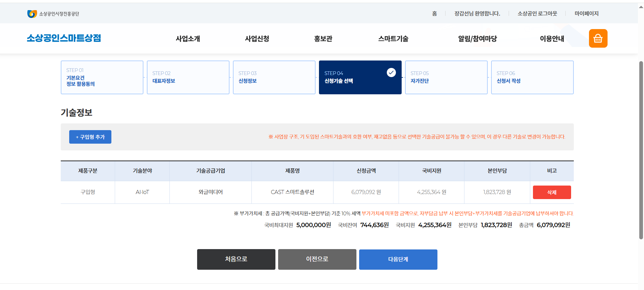Open the 홍보관 menu
644x290 pixels.
323,39
